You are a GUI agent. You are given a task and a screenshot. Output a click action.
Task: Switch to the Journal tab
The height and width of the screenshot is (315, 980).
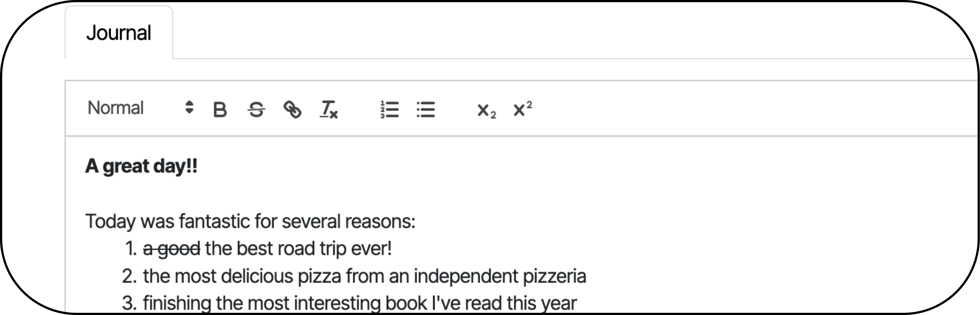119,33
